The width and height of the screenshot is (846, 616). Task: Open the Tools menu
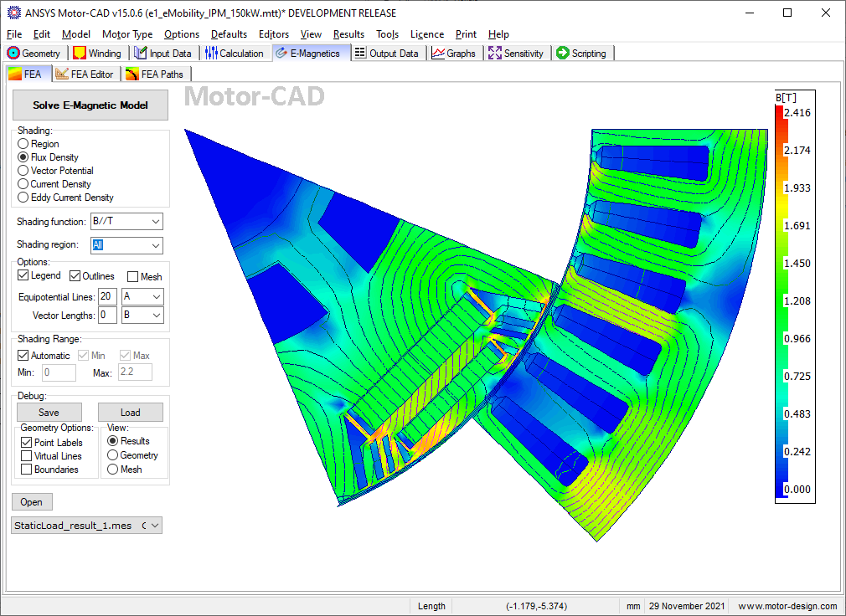tap(387, 34)
